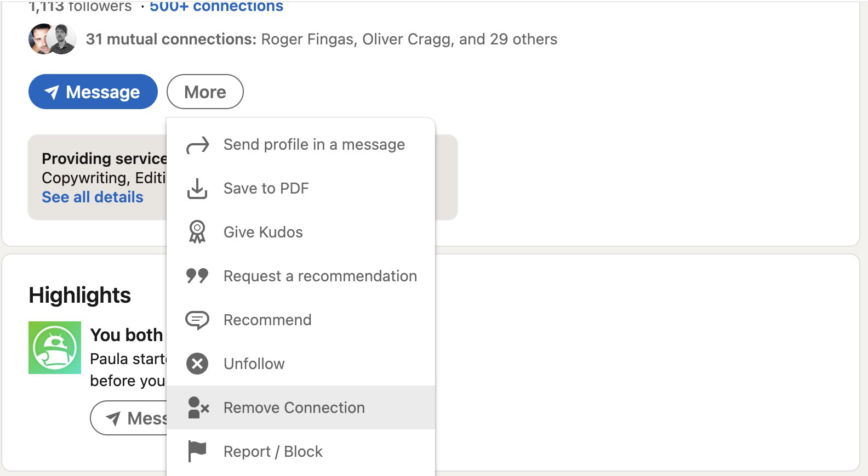Click the Save to PDF download icon
Image resolution: width=868 pixels, height=476 pixels.
197,189
